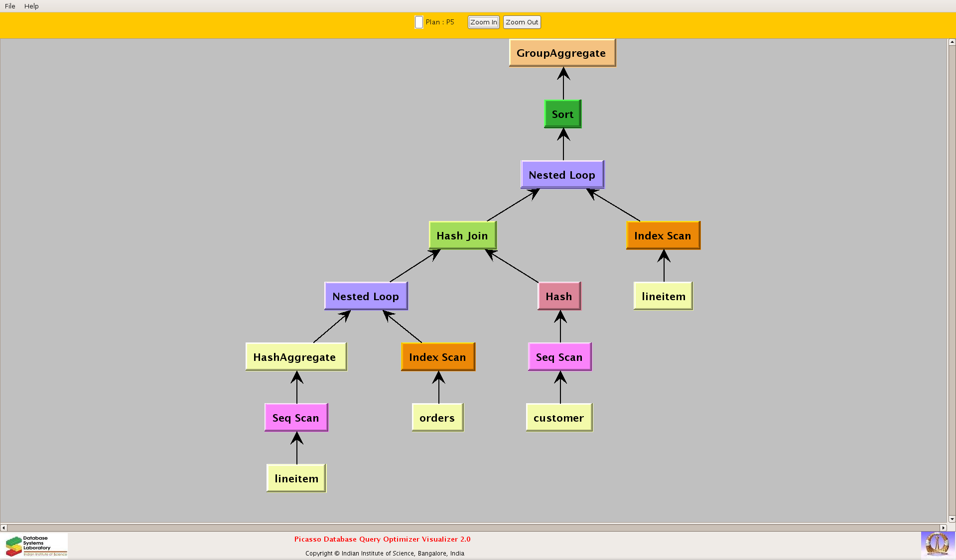Click the Database Systems Laboratory logo

(x=36, y=546)
